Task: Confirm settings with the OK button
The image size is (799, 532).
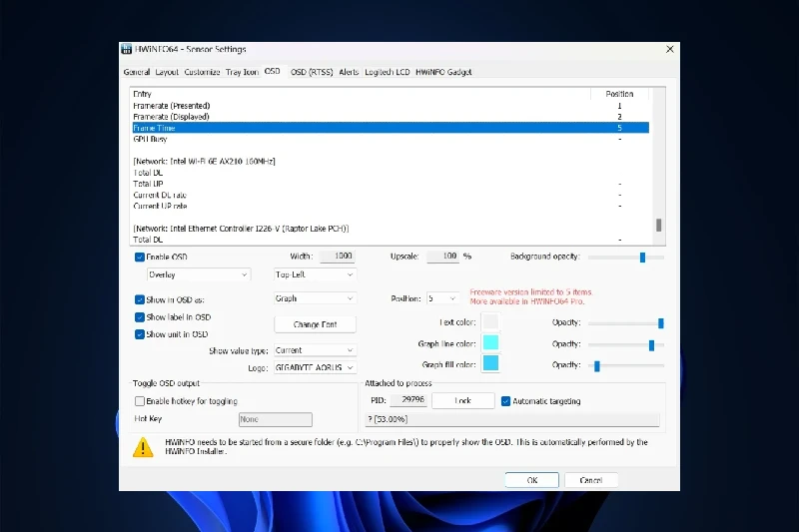Action: pos(532,480)
